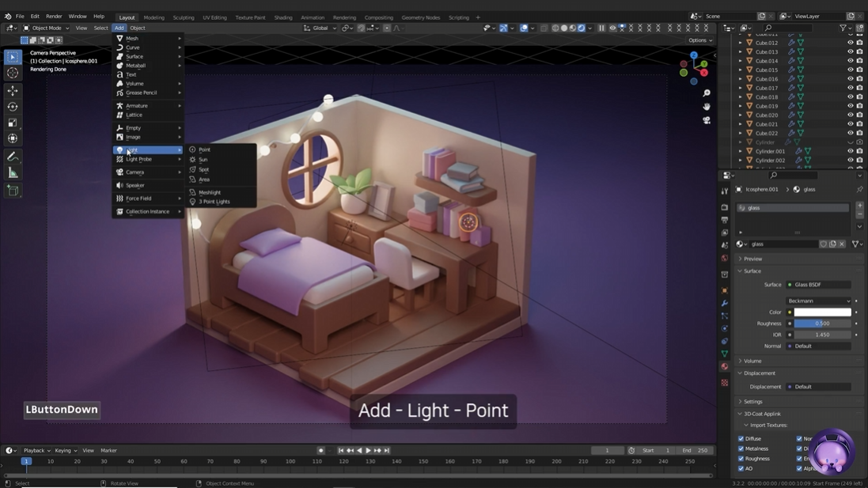The width and height of the screenshot is (868, 488).
Task: Open the Camera entry in Add menu
Action: tap(148, 172)
